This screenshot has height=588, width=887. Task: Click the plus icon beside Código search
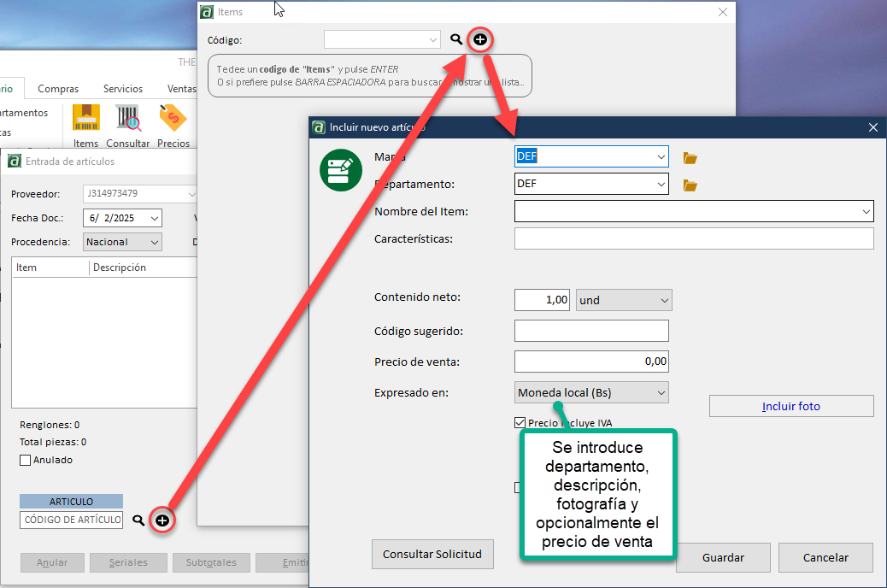click(480, 39)
